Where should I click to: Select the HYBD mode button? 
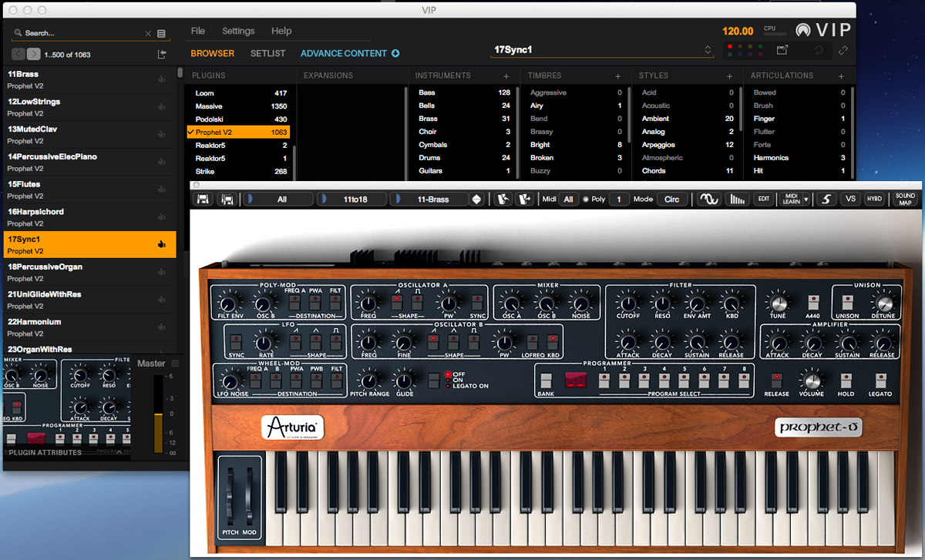[875, 199]
